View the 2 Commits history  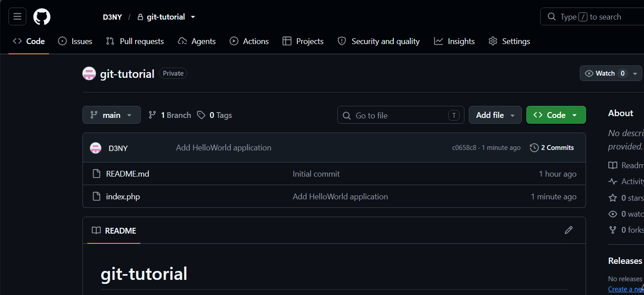(x=552, y=148)
